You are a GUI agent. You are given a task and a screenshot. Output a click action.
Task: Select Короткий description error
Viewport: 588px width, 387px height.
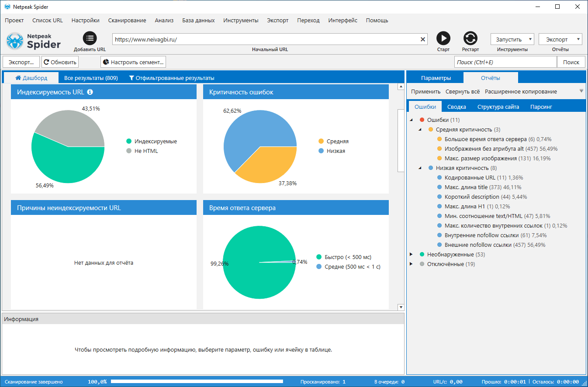coord(486,197)
